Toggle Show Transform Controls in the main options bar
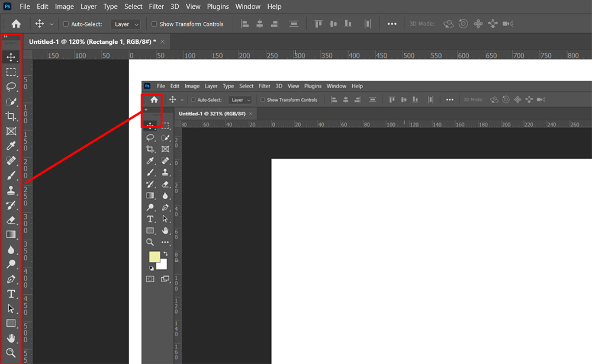Viewport: 592px width, 364px height. click(x=154, y=24)
